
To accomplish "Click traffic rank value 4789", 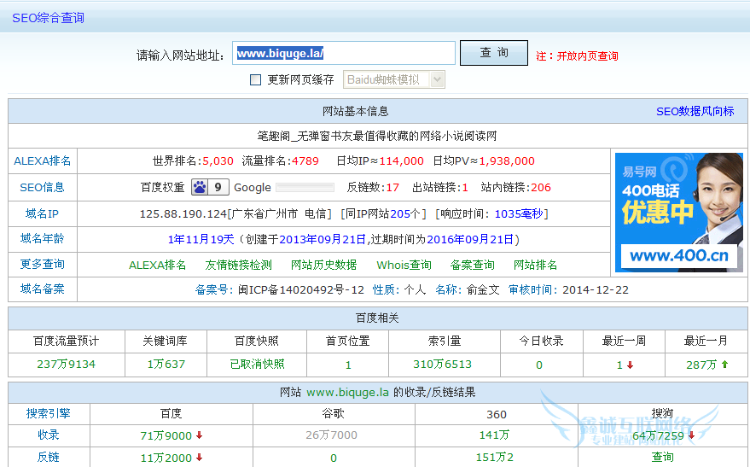I will (x=305, y=161).
